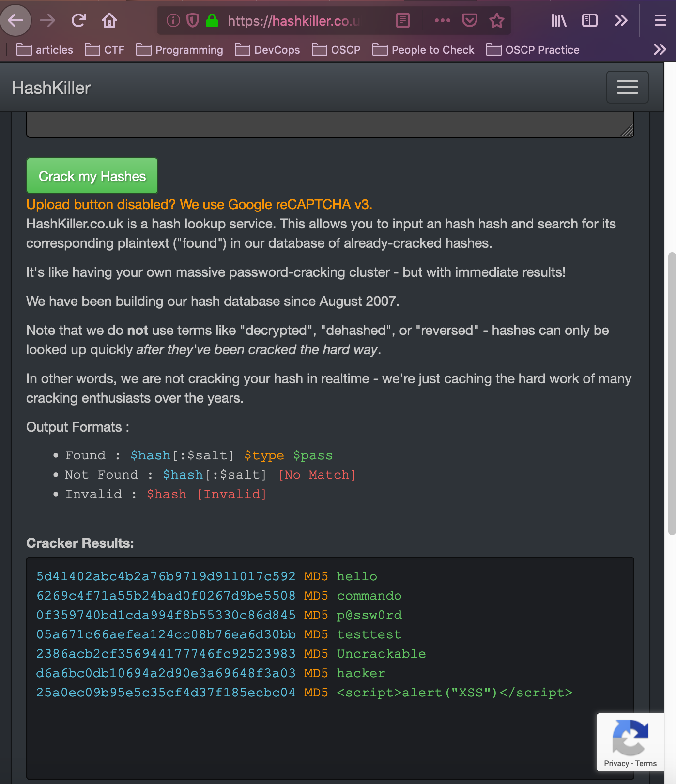Click the [No Match] format example
Viewport: 676px width, 784px height.
(317, 475)
